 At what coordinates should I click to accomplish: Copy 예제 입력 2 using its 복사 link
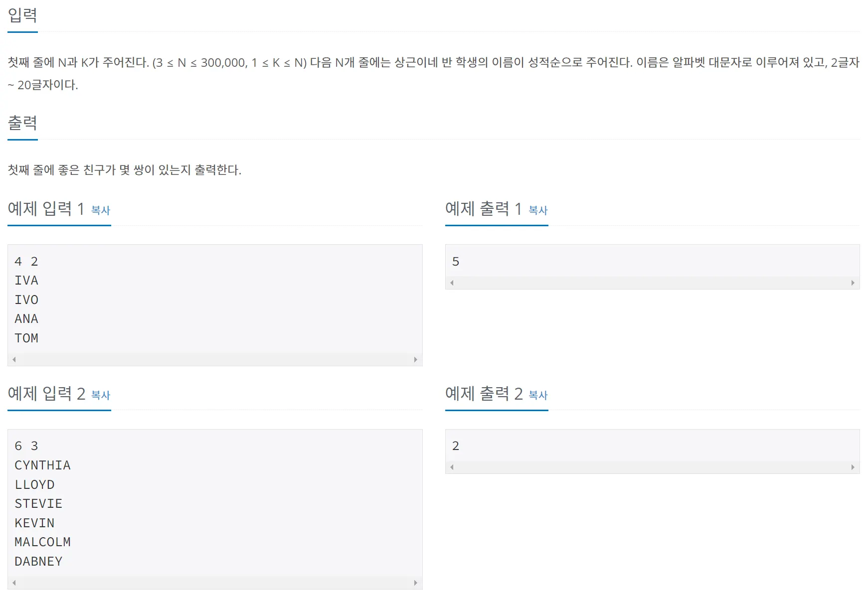[x=101, y=395]
